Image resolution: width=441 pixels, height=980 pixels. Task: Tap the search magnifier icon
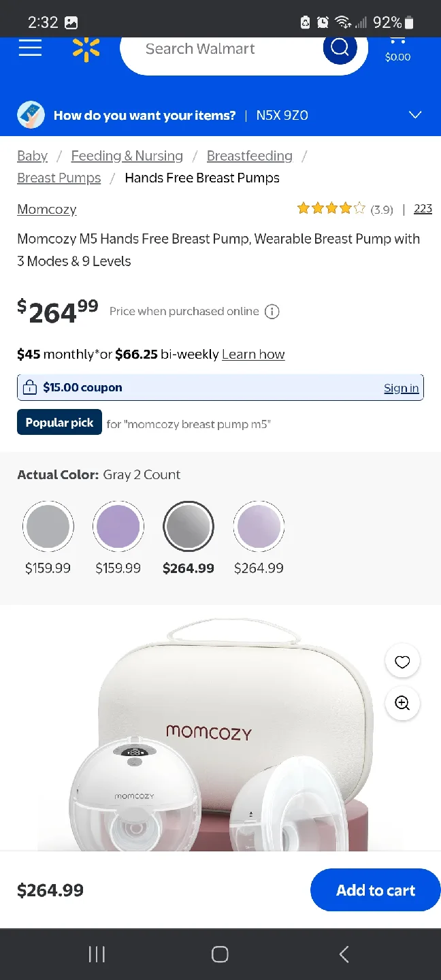[x=340, y=48]
